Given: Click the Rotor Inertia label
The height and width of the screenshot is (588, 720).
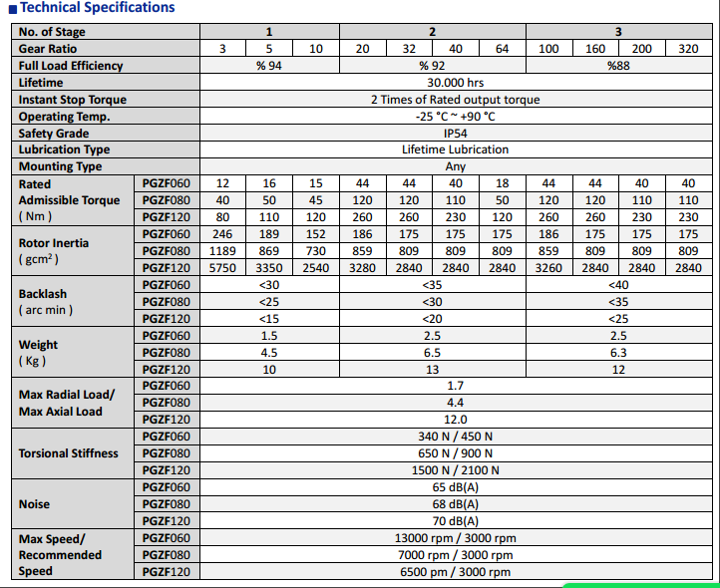Looking at the screenshot, I should 53,251.
